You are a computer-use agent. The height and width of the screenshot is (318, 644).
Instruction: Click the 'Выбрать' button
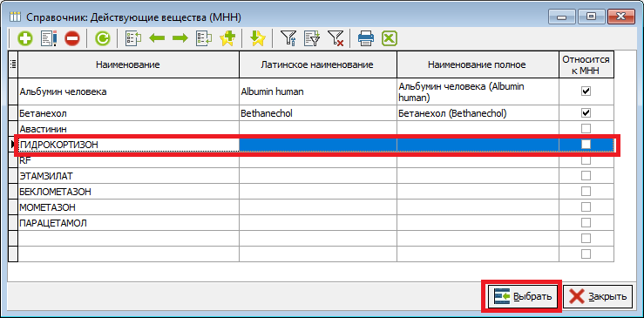click(522, 296)
